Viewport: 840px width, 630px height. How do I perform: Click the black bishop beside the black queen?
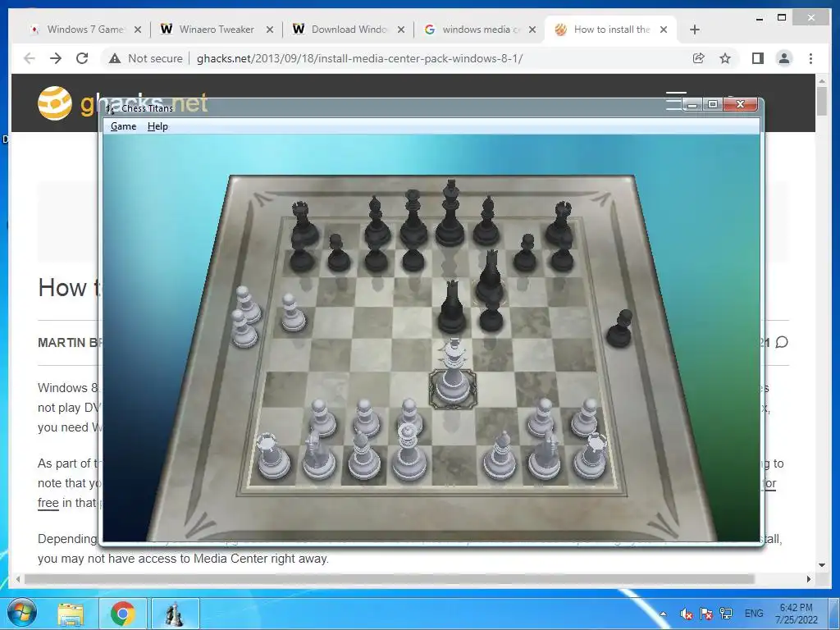tap(377, 221)
